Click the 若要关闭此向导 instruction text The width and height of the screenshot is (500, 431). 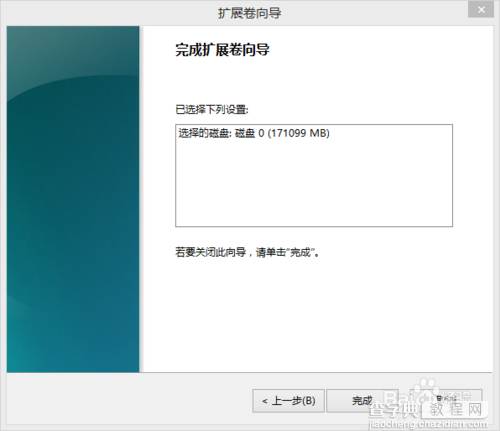click(247, 252)
